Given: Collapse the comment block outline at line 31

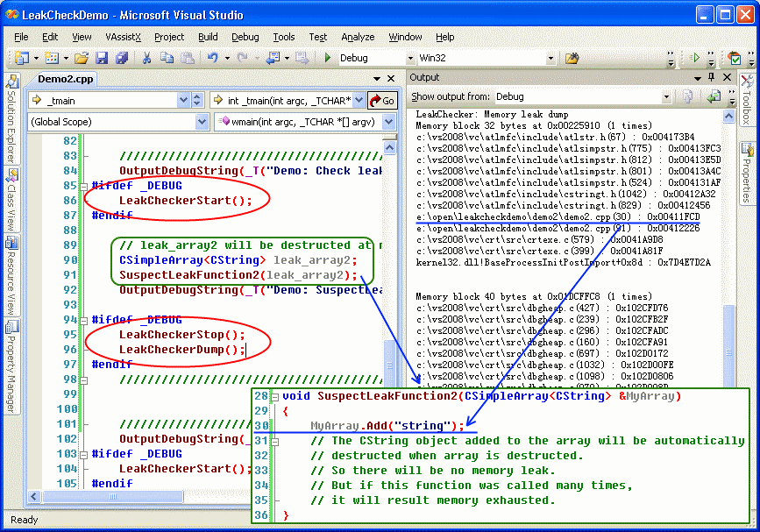Looking at the screenshot, I should pos(273,441).
